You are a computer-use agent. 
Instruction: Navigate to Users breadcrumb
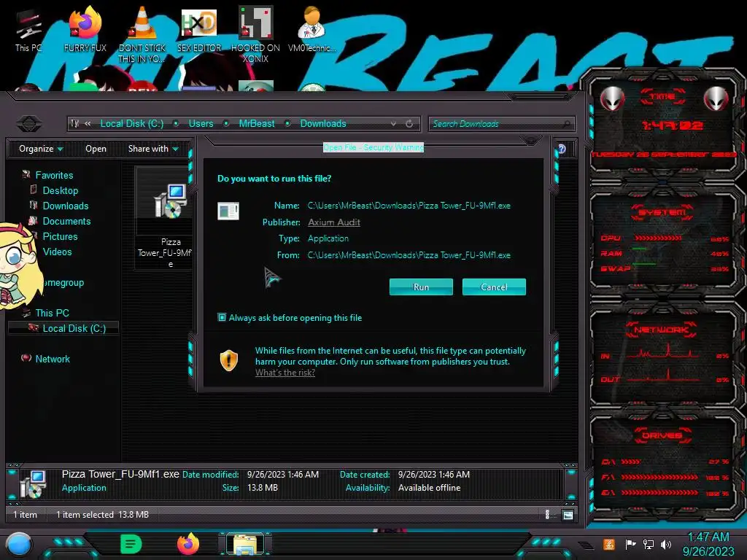(201, 124)
